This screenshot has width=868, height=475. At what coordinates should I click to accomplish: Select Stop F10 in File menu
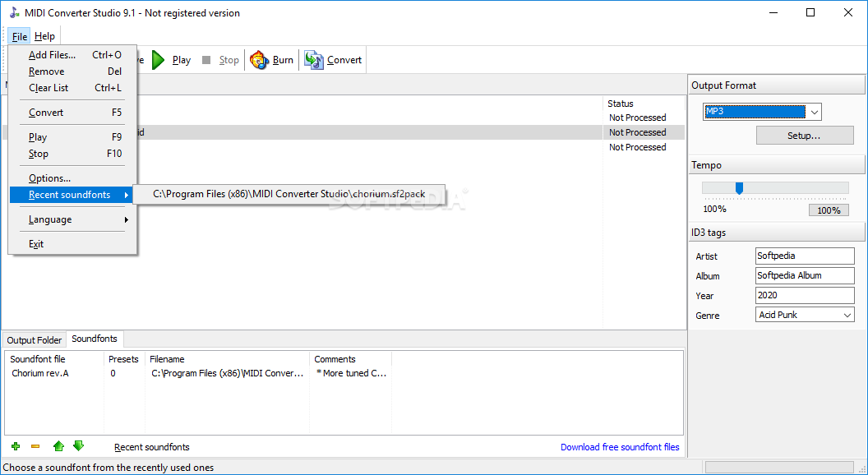pos(72,154)
